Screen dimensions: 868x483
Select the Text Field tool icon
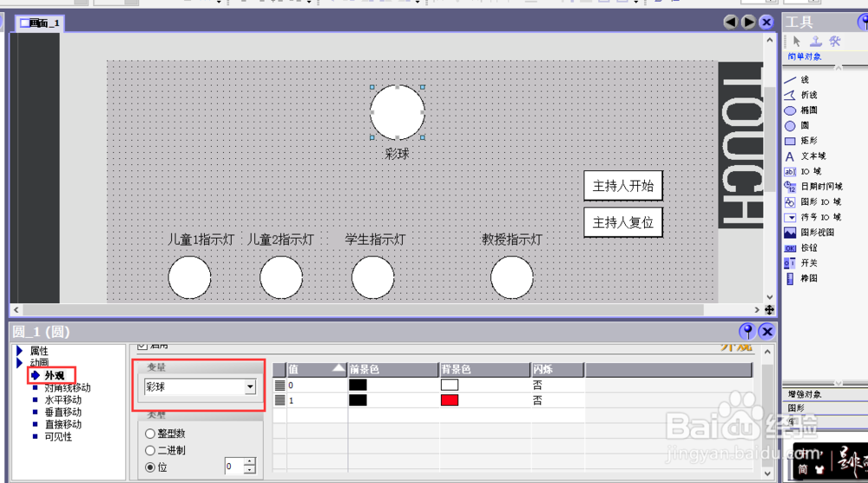point(790,156)
